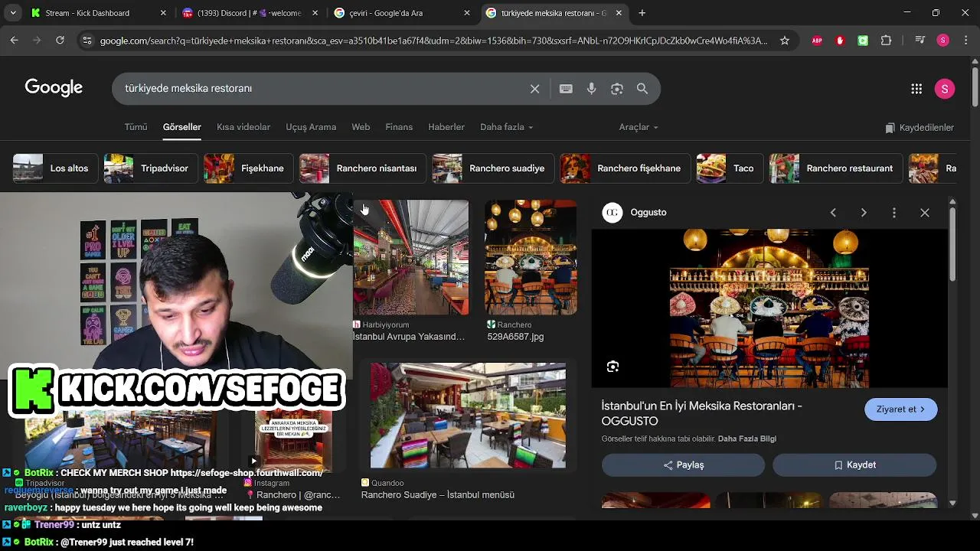Filter by Ranchero suadiye chip
Screen dimensions: 980x551
pos(492,168)
